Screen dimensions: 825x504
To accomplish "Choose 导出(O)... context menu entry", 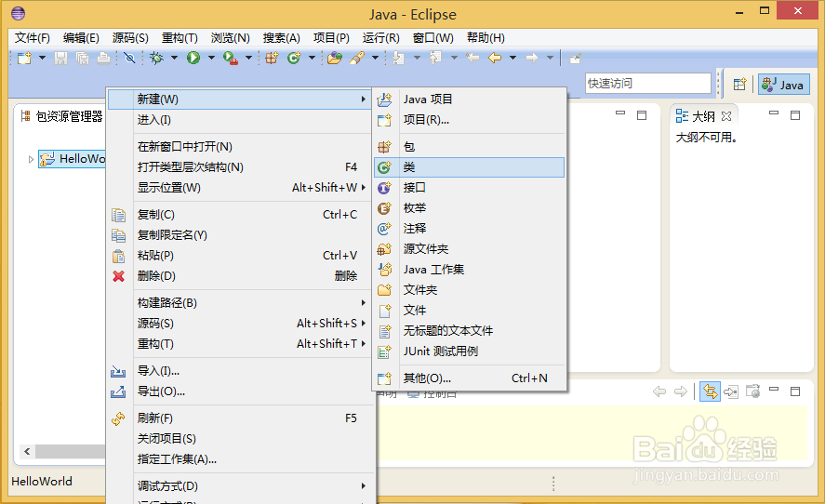I will point(239,391).
